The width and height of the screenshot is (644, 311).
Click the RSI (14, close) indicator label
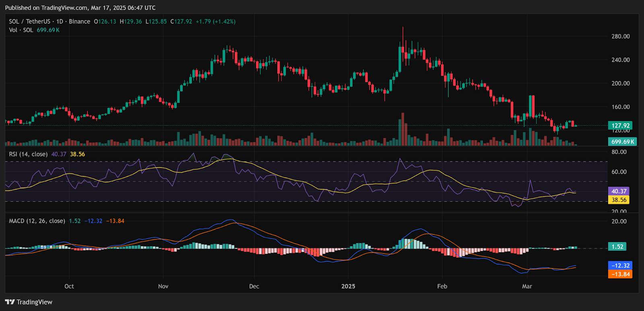[x=28, y=154]
